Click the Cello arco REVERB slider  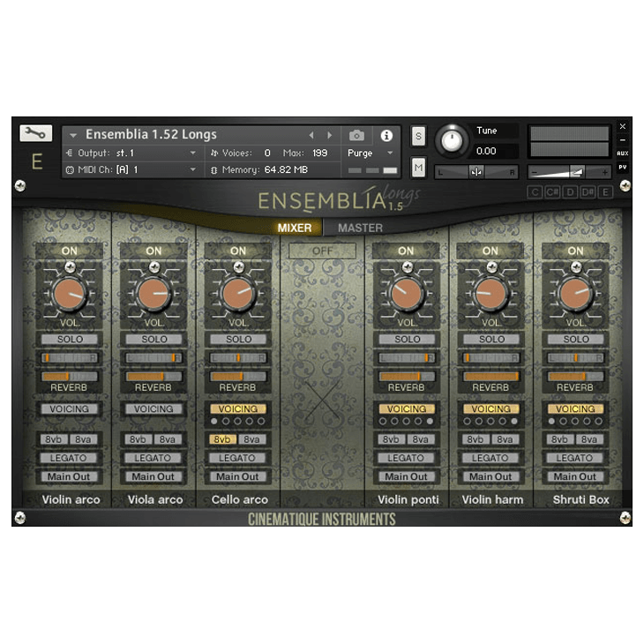coord(238,376)
